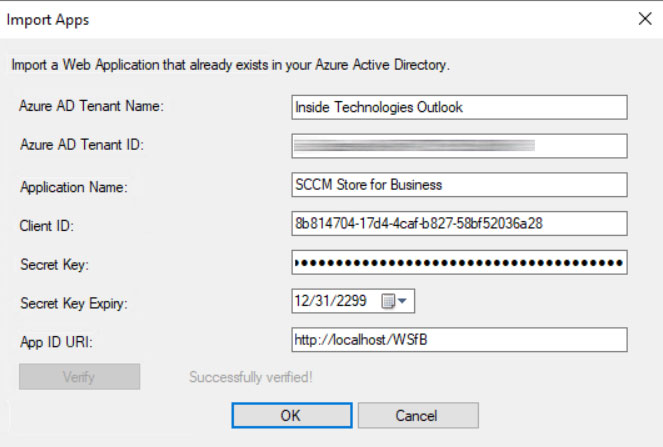Click into the Azure AD Tenant Name field
The width and height of the screenshot is (663, 447).
pyautogui.click(x=459, y=107)
